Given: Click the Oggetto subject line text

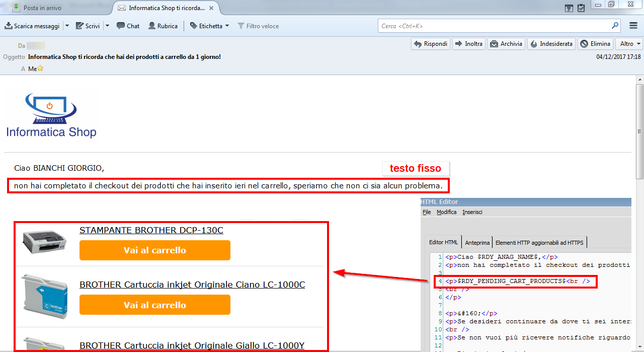Looking at the screenshot, I should tap(124, 57).
